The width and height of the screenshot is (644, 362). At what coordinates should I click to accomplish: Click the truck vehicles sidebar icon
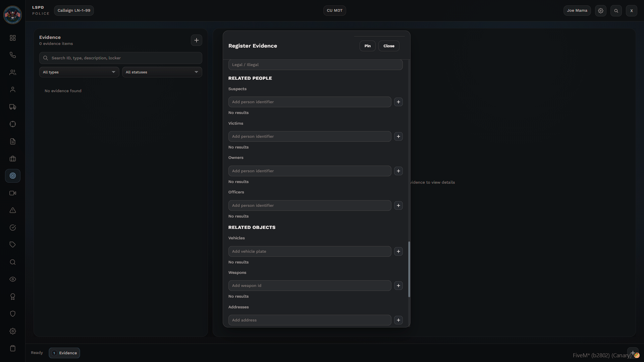pos(13,107)
